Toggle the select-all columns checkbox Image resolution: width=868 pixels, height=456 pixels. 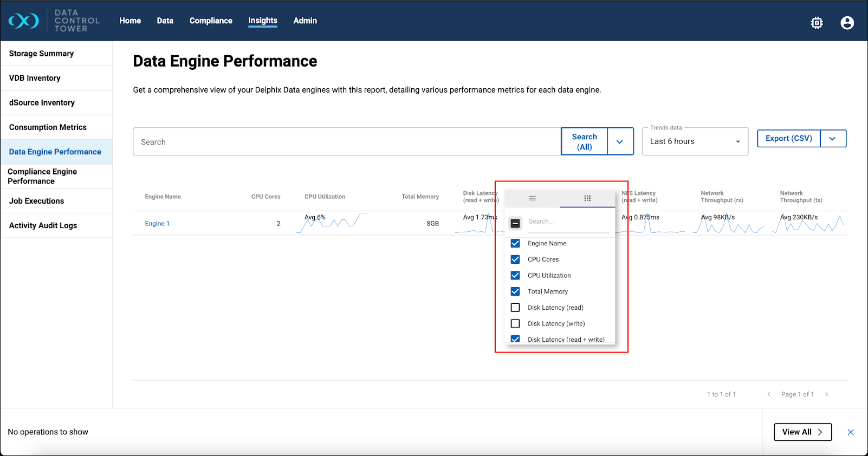(515, 223)
